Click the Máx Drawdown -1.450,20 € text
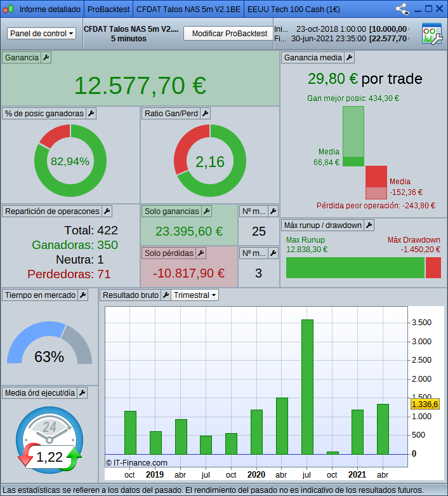Image resolution: width=448 pixels, height=496 pixels. [x=414, y=245]
